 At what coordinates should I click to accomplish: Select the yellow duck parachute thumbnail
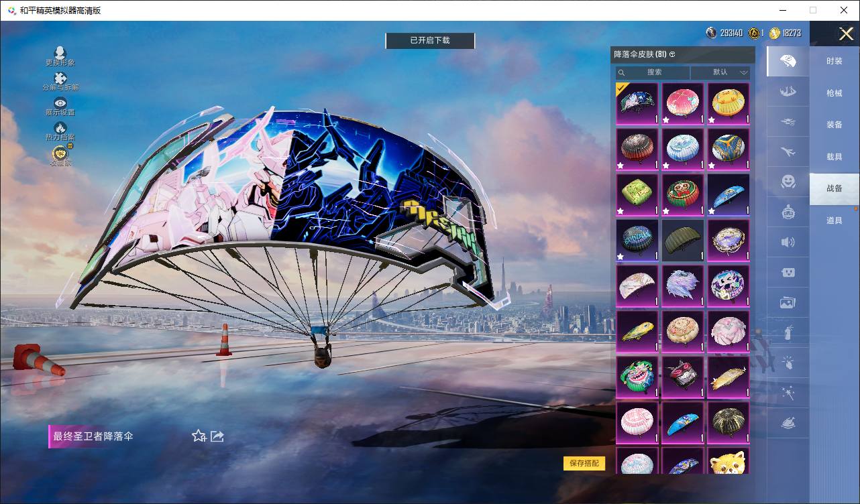(729, 103)
